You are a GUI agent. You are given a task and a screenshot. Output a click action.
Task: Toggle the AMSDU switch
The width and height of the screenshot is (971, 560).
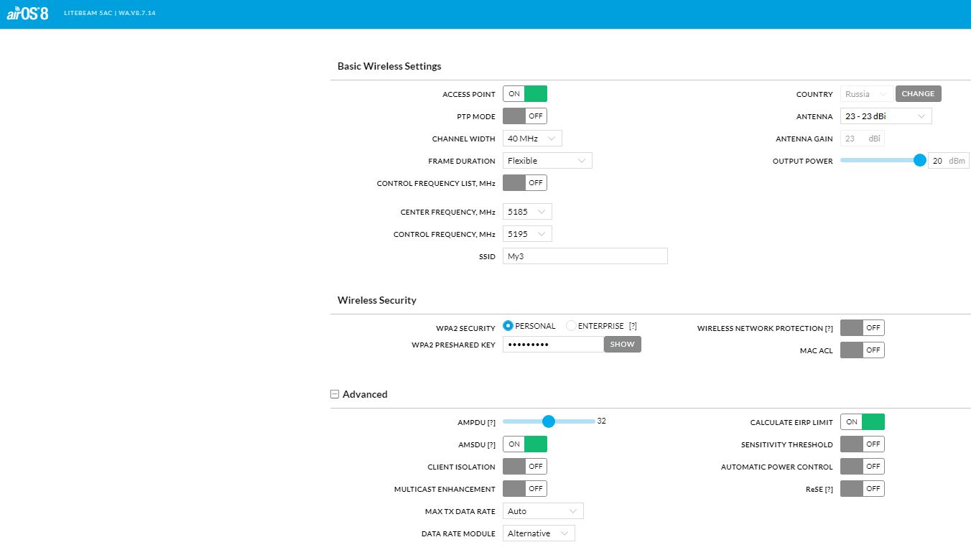(525, 444)
